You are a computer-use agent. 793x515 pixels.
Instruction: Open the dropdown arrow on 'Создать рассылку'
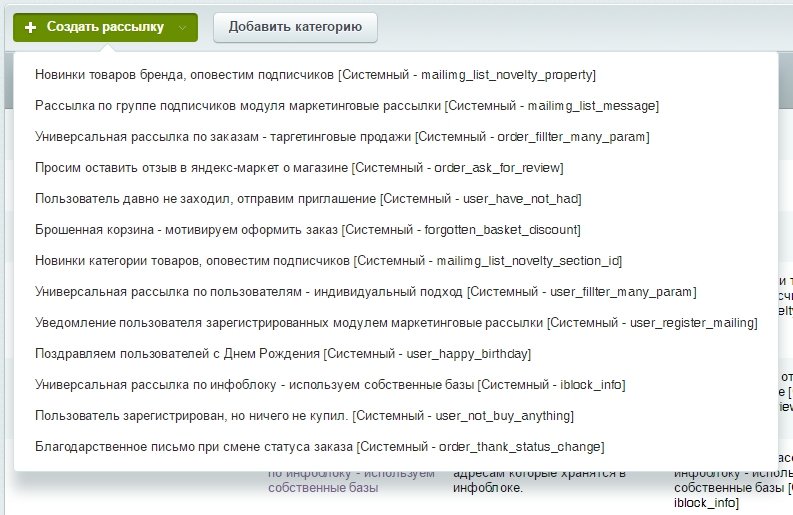click(182, 28)
